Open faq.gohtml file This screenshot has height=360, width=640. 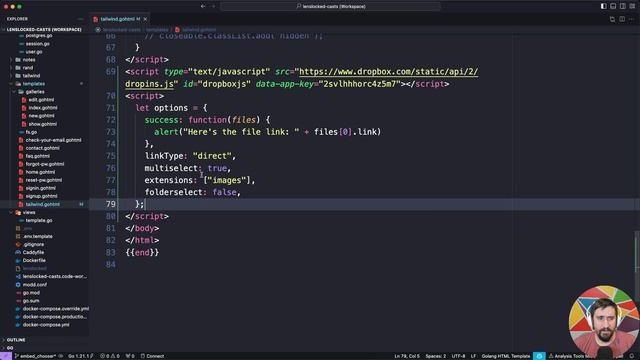(38, 156)
